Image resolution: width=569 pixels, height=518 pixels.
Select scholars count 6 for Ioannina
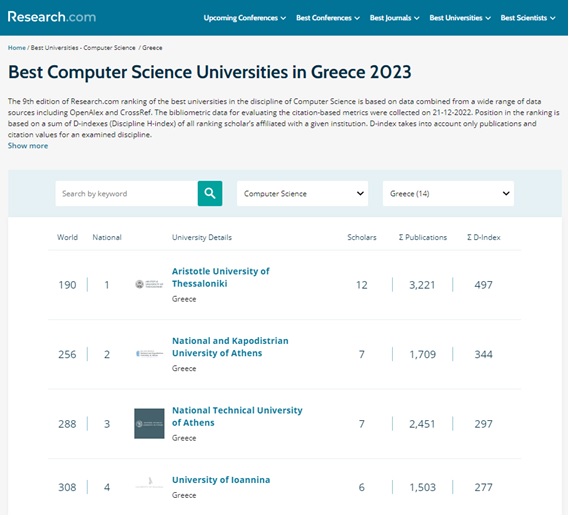point(362,487)
